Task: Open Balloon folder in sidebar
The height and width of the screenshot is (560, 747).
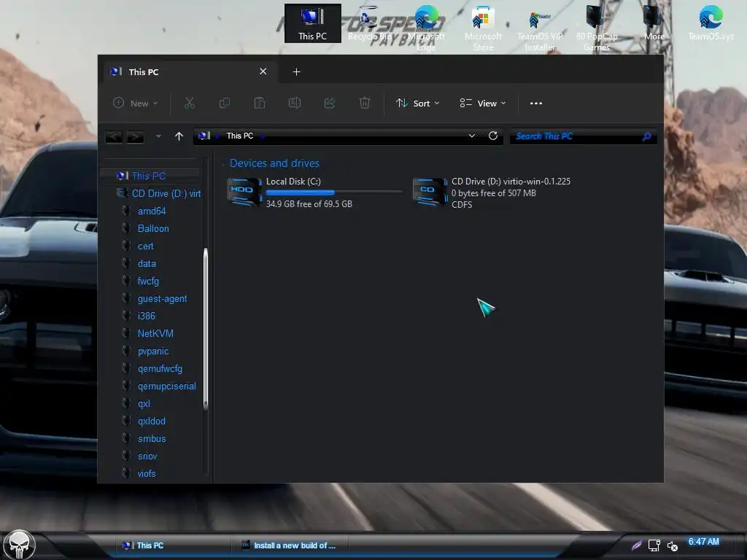Action: 153,228
